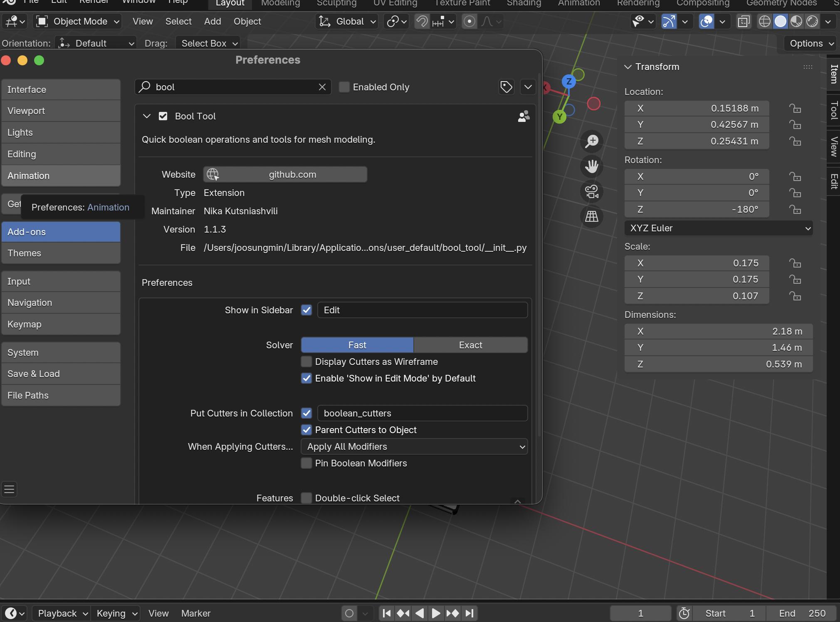The width and height of the screenshot is (840, 622).
Task: Switch perspective/orthographic grid icon
Action: [592, 216]
